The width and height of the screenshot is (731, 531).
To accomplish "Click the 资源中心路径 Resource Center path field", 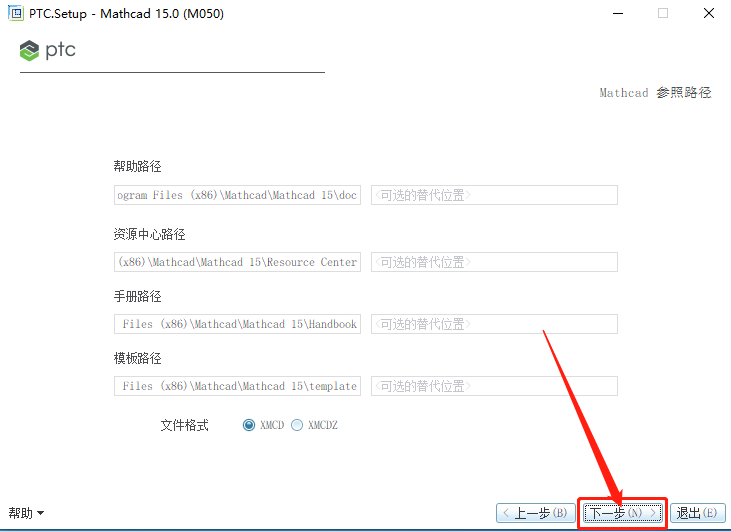I will click(x=237, y=262).
